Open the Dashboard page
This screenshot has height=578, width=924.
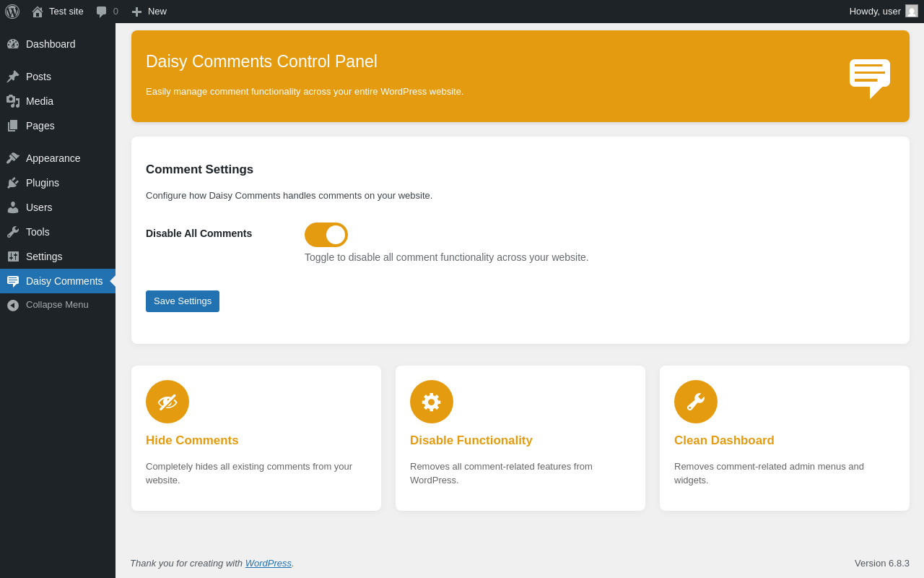point(51,44)
